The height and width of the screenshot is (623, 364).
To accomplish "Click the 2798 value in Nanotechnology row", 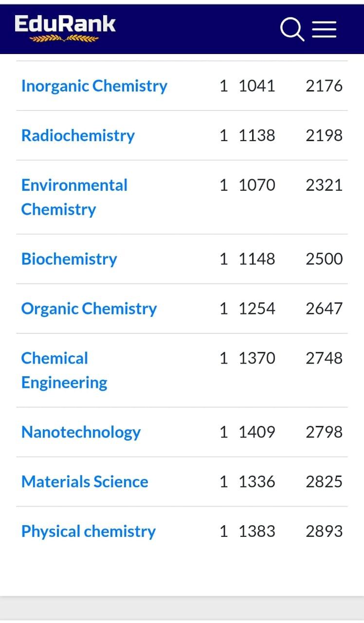I will click(324, 432).
